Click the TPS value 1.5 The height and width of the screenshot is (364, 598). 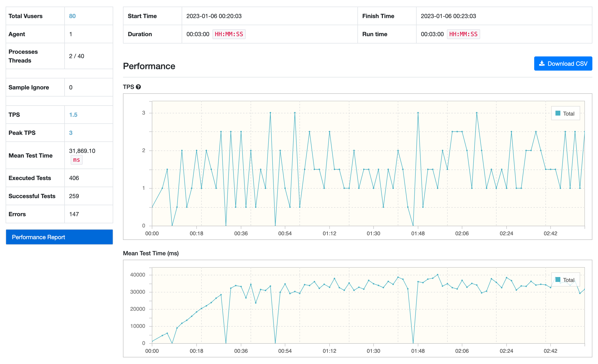click(x=73, y=115)
